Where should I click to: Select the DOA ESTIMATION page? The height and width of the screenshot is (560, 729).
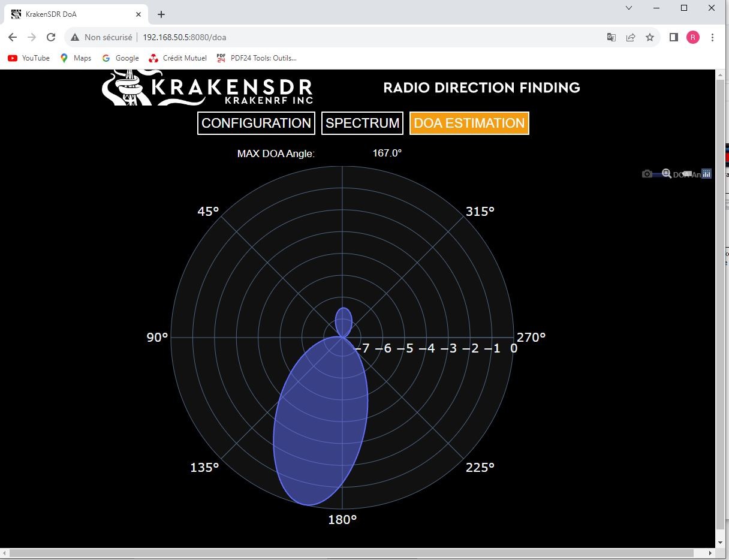[469, 123]
